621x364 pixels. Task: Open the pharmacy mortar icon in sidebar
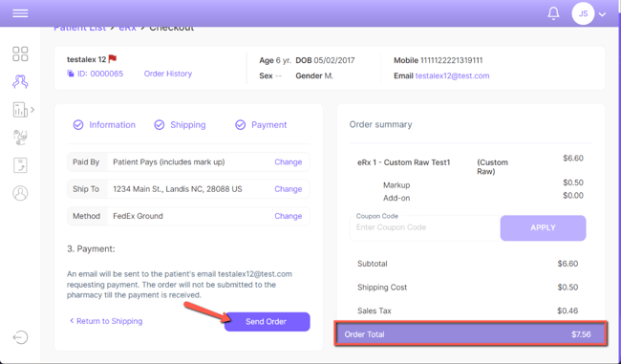click(20, 138)
